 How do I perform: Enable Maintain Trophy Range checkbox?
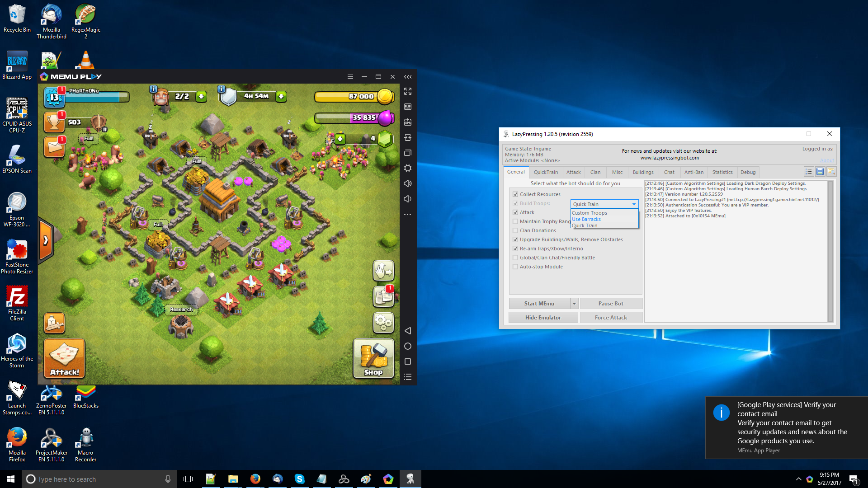[515, 221]
